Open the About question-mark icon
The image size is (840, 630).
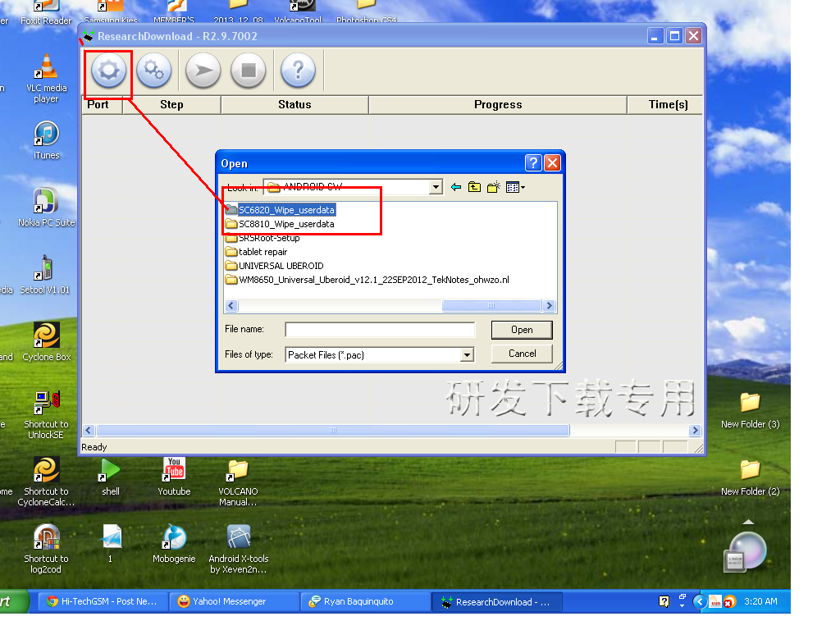tap(298, 71)
